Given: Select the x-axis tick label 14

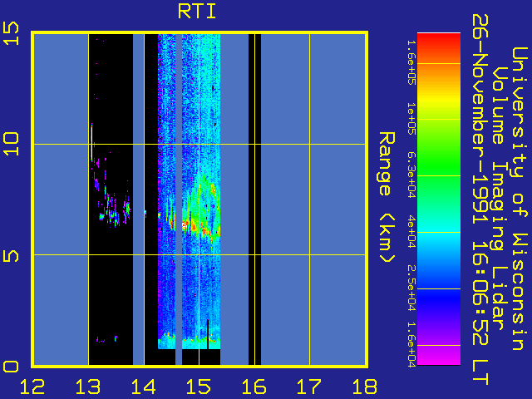Looking at the screenshot, I should 144,387.
